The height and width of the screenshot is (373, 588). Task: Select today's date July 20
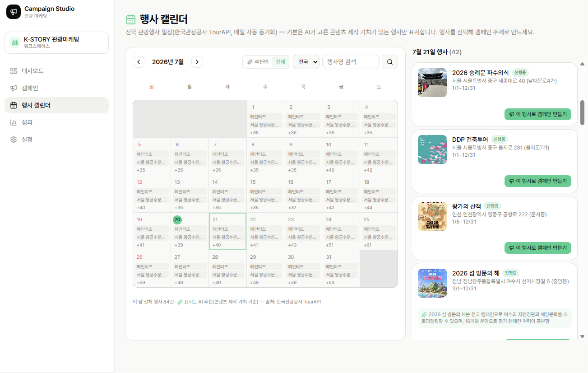(x=190, y=231)
